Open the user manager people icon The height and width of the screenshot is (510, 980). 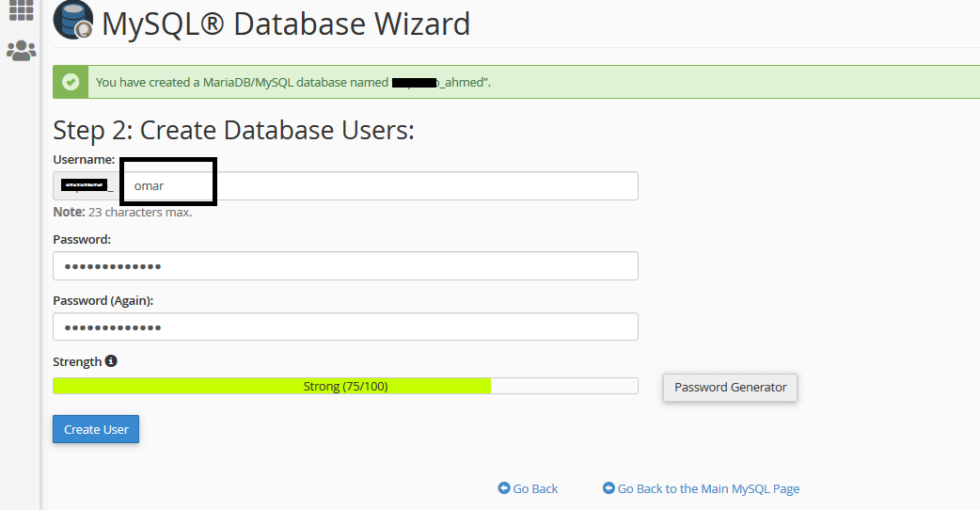pyautogui.click(x=22, y=51)
